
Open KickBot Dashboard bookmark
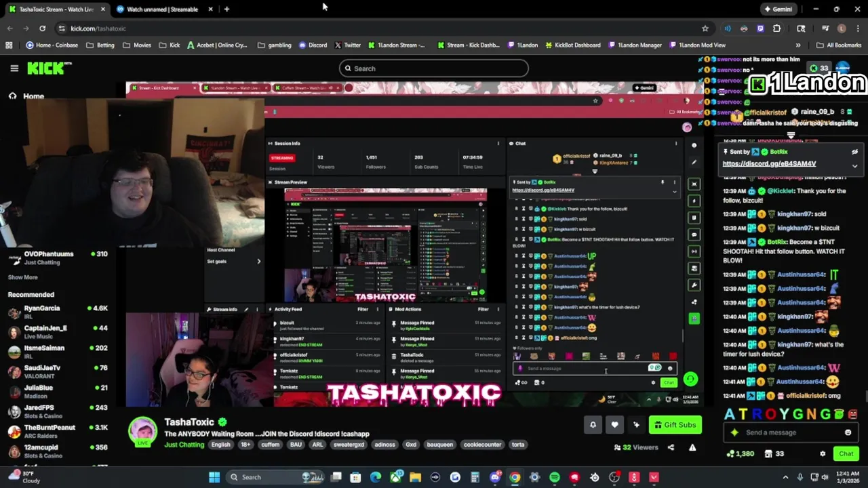tap(572, 45)
